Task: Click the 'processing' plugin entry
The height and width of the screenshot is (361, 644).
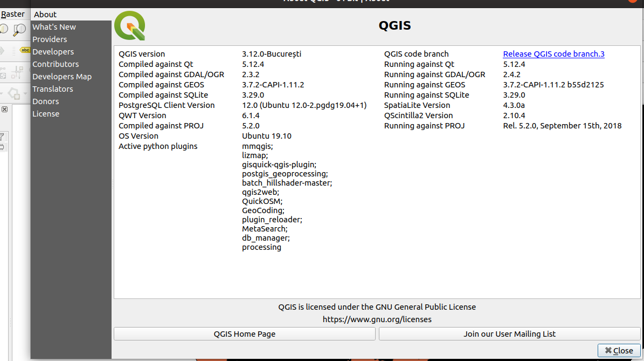Action: pyautogui.click(x=261, y=247)
